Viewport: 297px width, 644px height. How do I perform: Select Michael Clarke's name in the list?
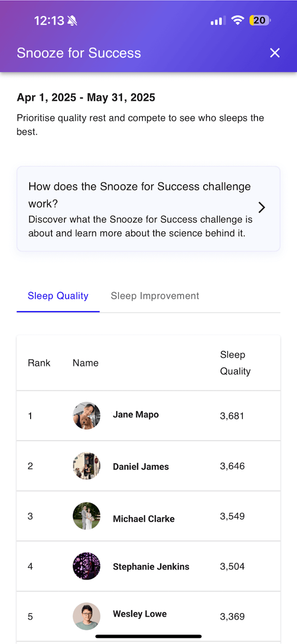[144, 519]
